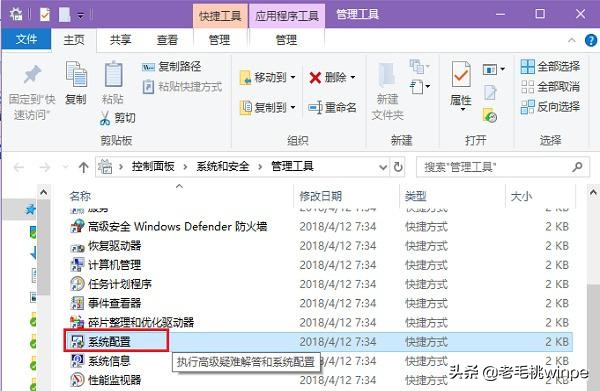Click the Up one level arrow

[83, 167]
